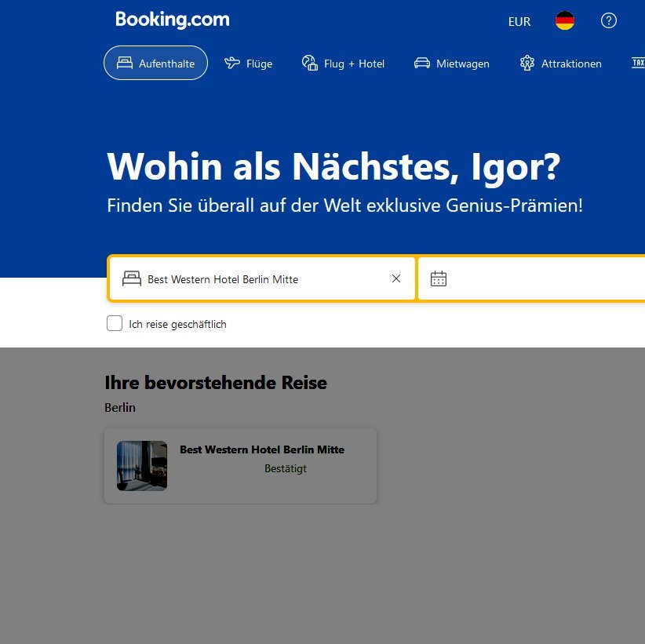Go to the Mietwagen tab
This screenshot has width=645, height=644.
coord(452,64)
